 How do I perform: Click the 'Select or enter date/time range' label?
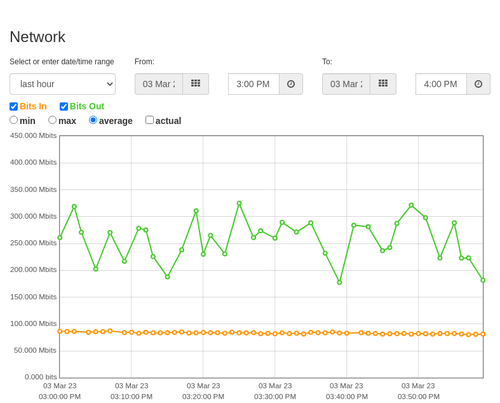62,62
